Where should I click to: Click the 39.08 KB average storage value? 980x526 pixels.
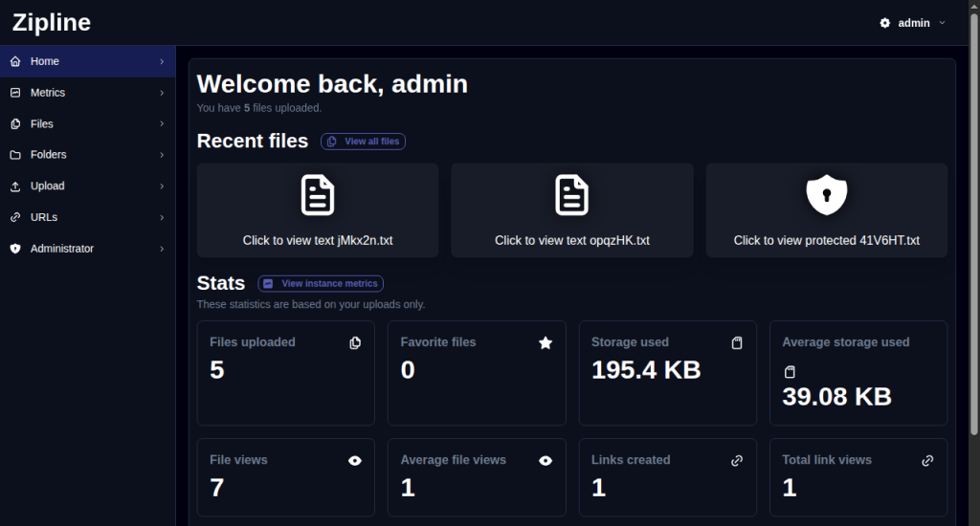click(x=836, y=397)
